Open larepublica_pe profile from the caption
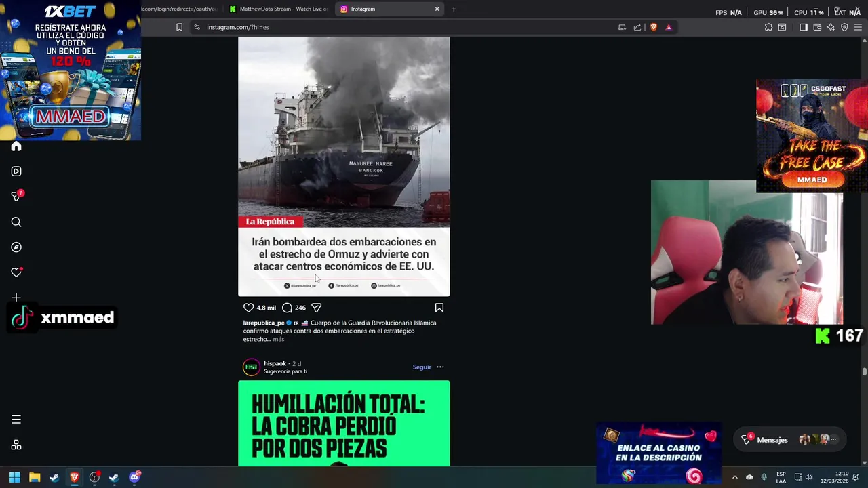Viewport: 868px width, 488px height. tap(264, 323)
